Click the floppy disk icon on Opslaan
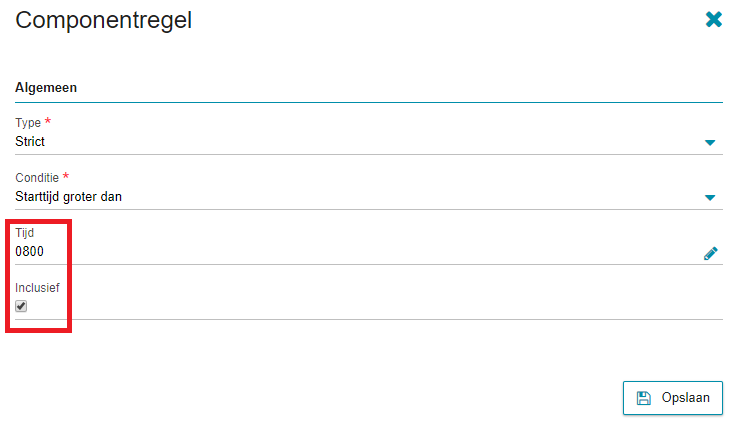Viewport: 738px width, 426px height. tap(643, 398)
